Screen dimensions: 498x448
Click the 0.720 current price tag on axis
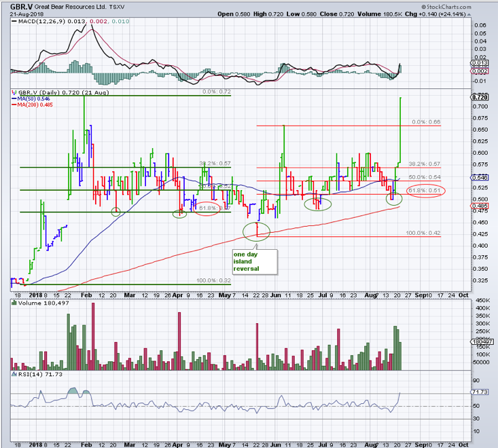tap(479, 97)
